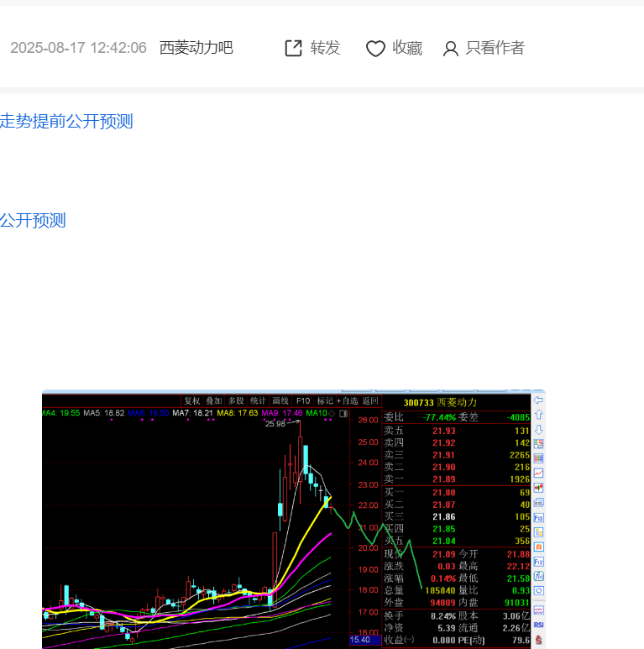Screen dimensions: 644x649
Task: Click the down arrow icon in chart sidebar
Action: click(x=538, y=429)
